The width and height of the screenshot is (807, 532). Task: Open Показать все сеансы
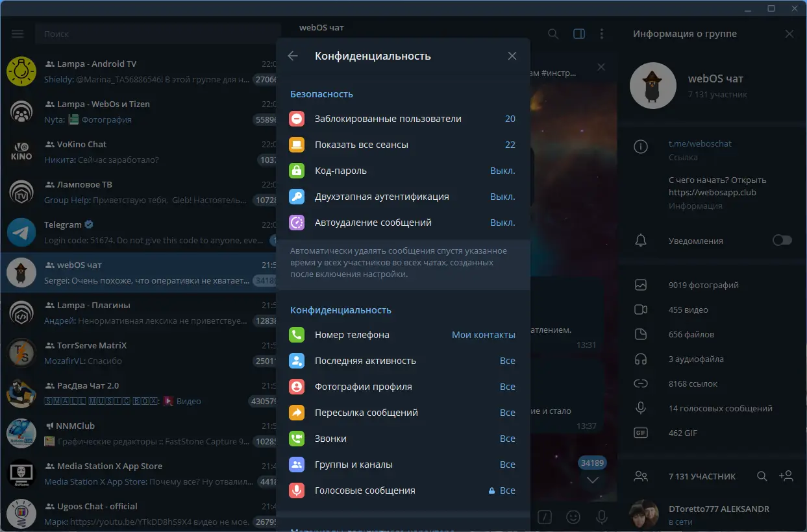click(403, 145)
